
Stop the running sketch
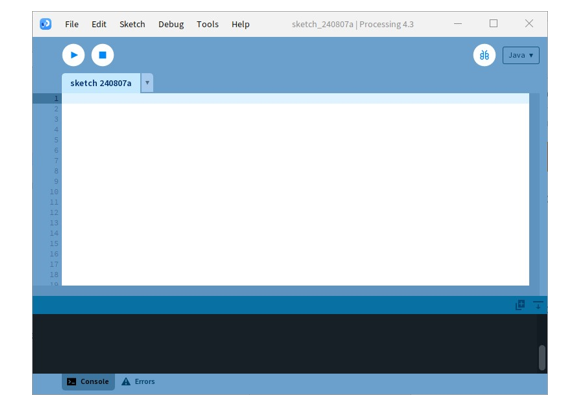(102, 55)
